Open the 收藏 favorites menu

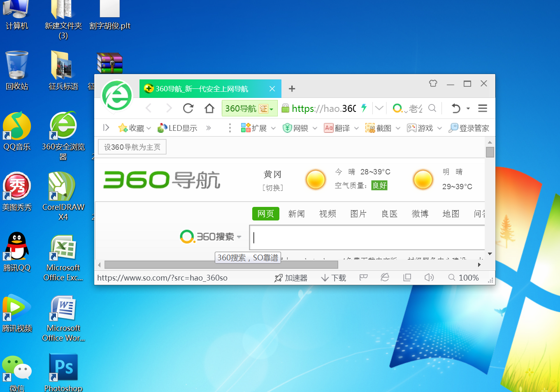point(135,128)
